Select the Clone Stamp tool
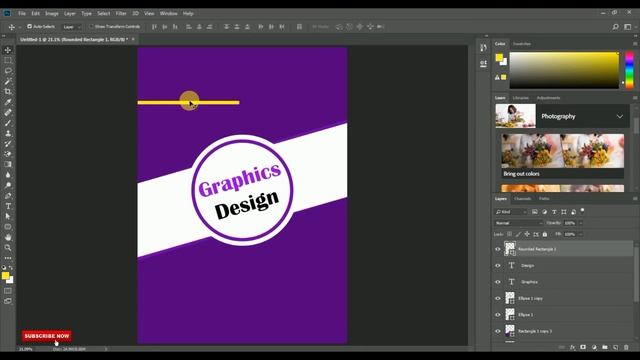Viewport: 640px width, 360px height. (x=8, y=133)
